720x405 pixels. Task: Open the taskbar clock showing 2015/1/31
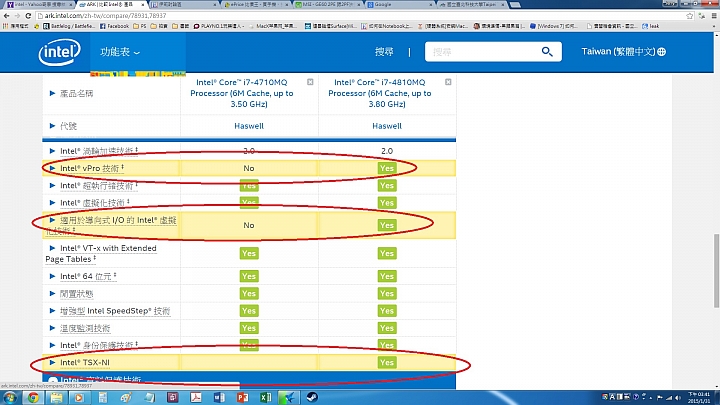699,398
